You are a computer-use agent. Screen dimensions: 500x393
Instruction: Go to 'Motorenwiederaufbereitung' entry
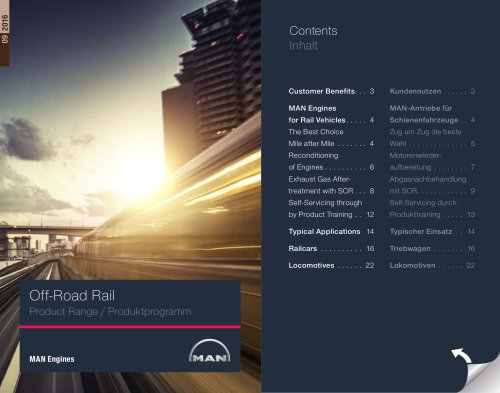point(432,161)
